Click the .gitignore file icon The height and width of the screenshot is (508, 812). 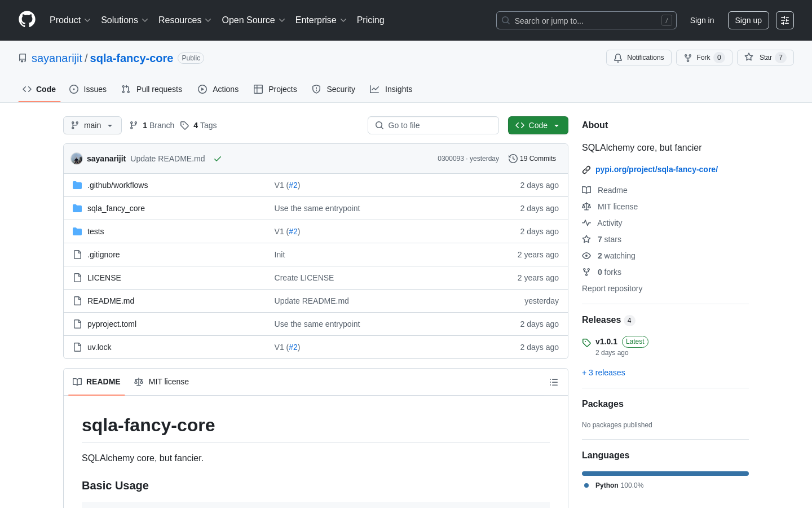77,255
